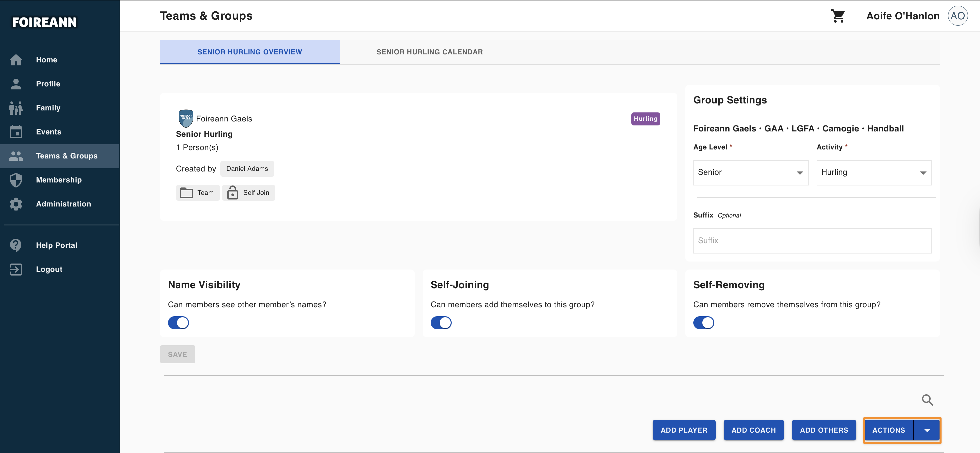Go to Home in sidebar
The width and height of the screenshot is (980, 453).
[60, 60]
